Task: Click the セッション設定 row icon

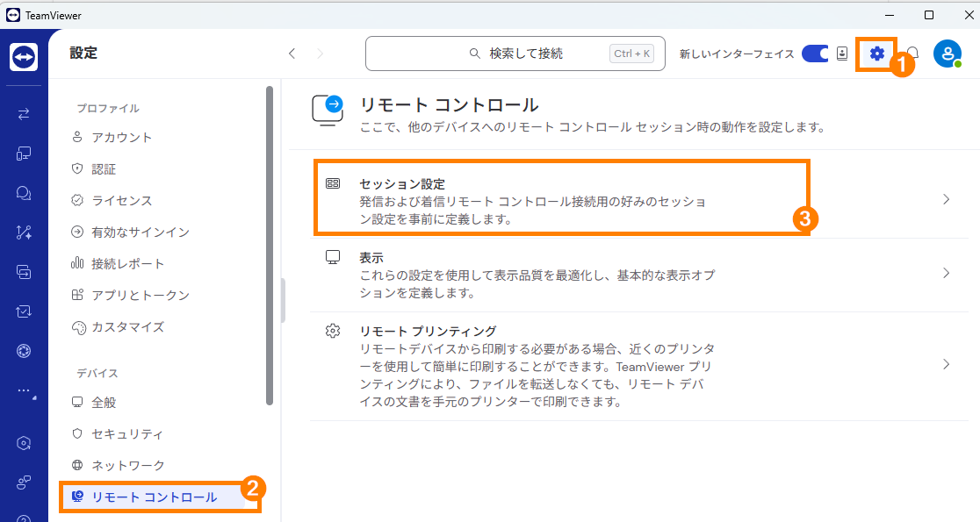Action: point(333,183)
